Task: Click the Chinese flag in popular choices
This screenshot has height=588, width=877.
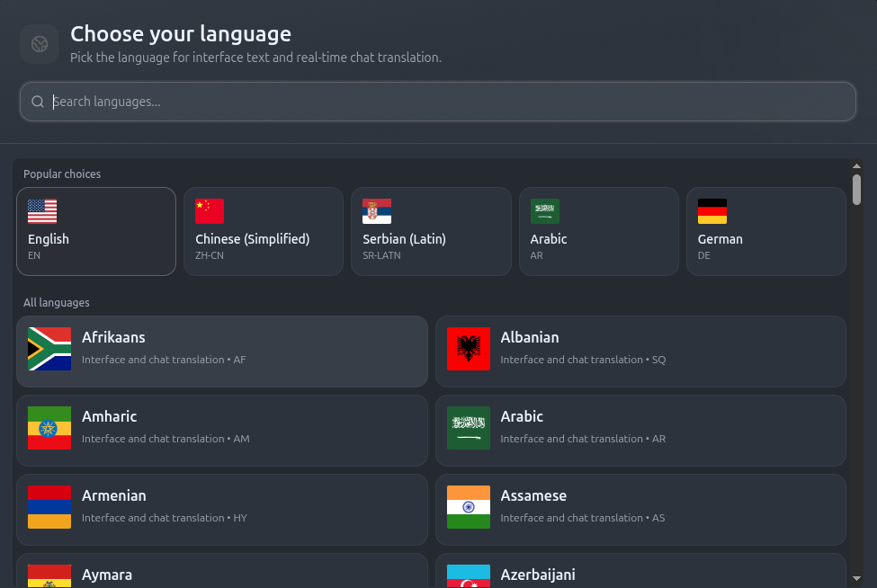Action: pos(210,211)
